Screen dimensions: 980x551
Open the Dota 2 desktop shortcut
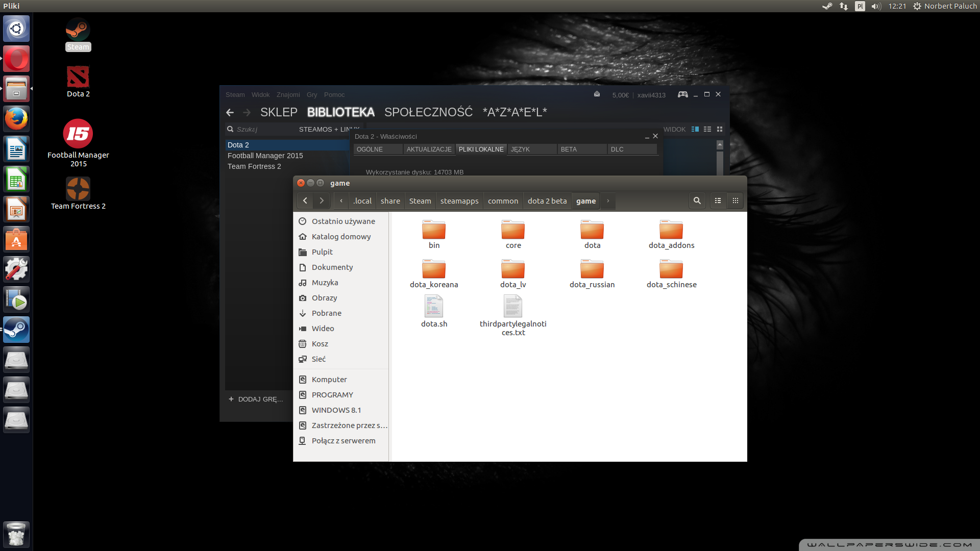point(78,81)
